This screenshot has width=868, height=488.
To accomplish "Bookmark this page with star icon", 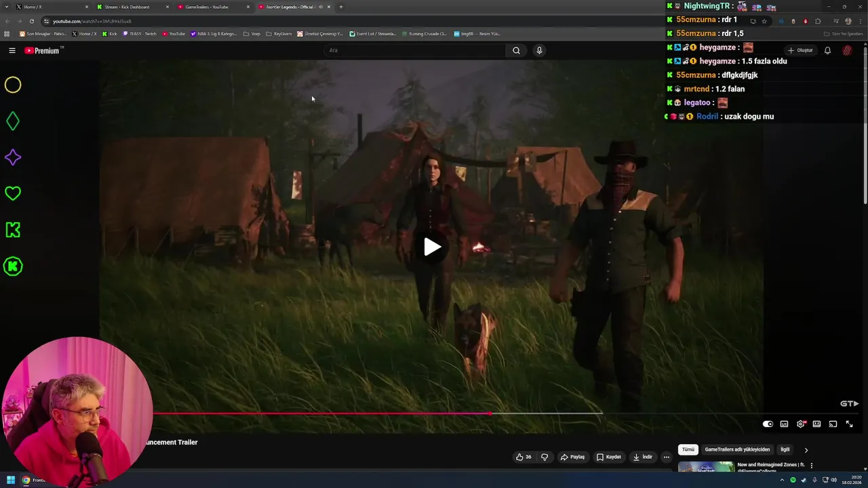I will (x=764, y=21).
